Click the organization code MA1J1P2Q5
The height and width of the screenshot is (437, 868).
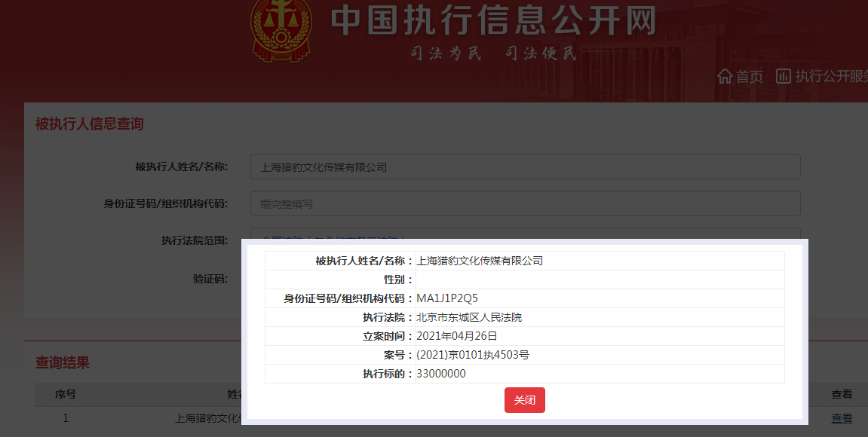[x=447, y=298]
